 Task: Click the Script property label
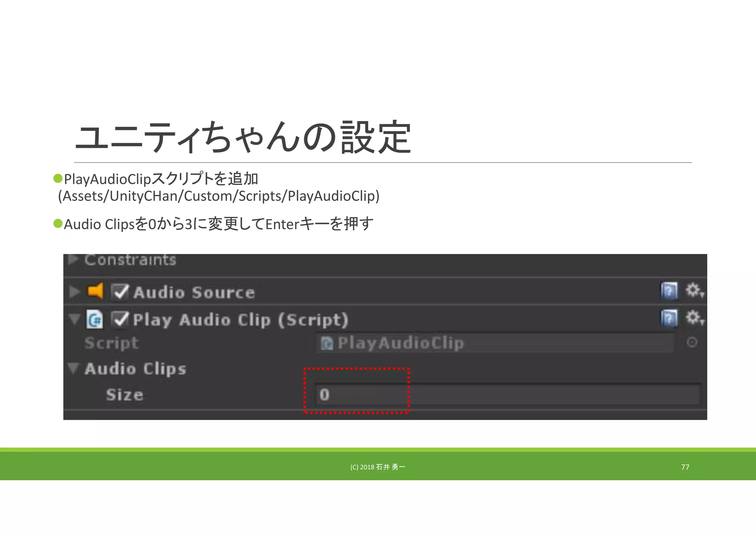click(111, 343)
